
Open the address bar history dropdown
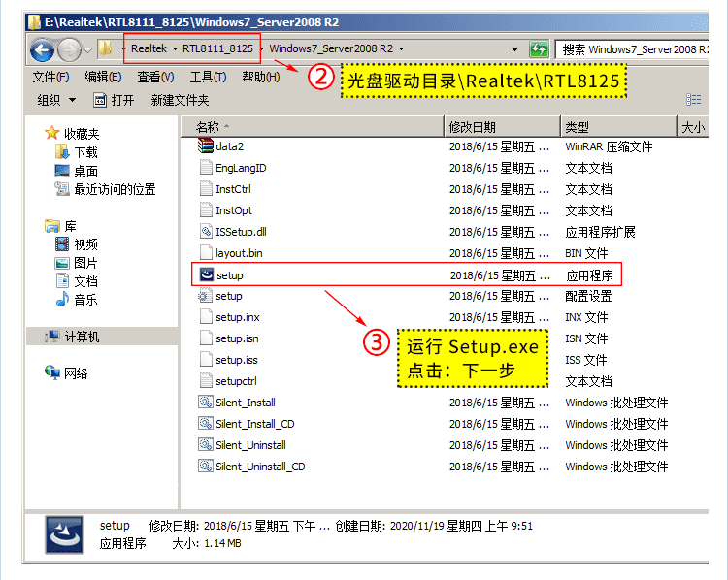tap(514, 49)
